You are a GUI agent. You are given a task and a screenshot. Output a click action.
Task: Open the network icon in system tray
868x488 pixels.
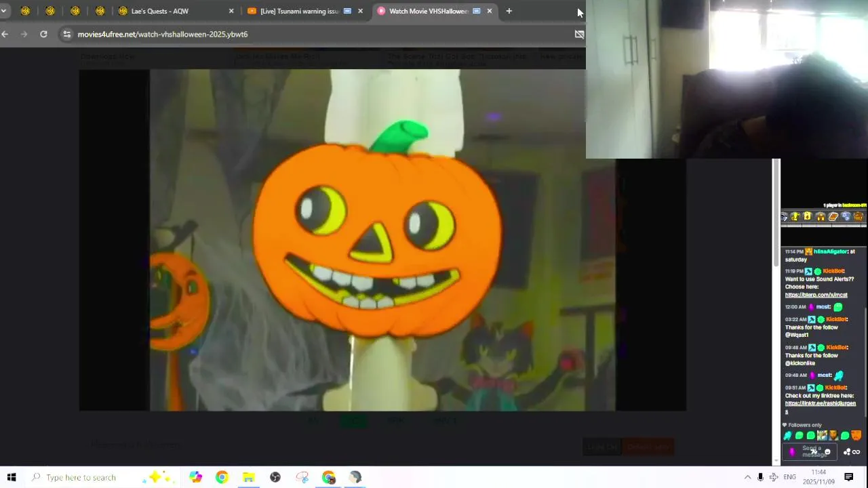point(774,477)
